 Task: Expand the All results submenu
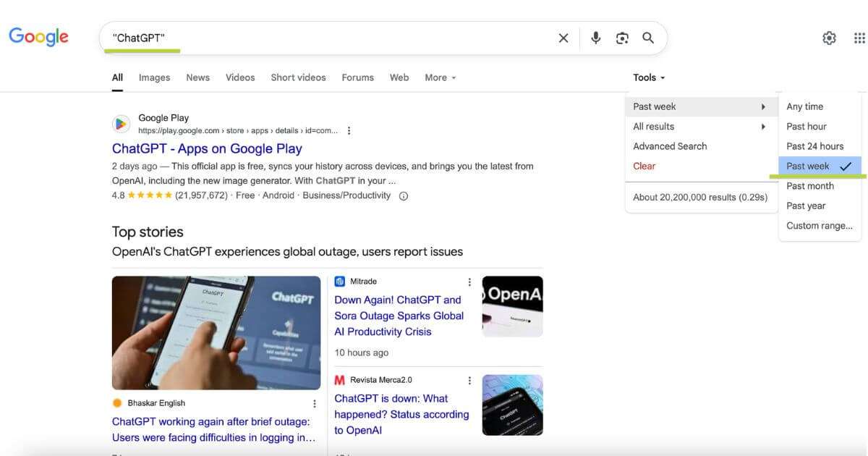coord(698,127)
